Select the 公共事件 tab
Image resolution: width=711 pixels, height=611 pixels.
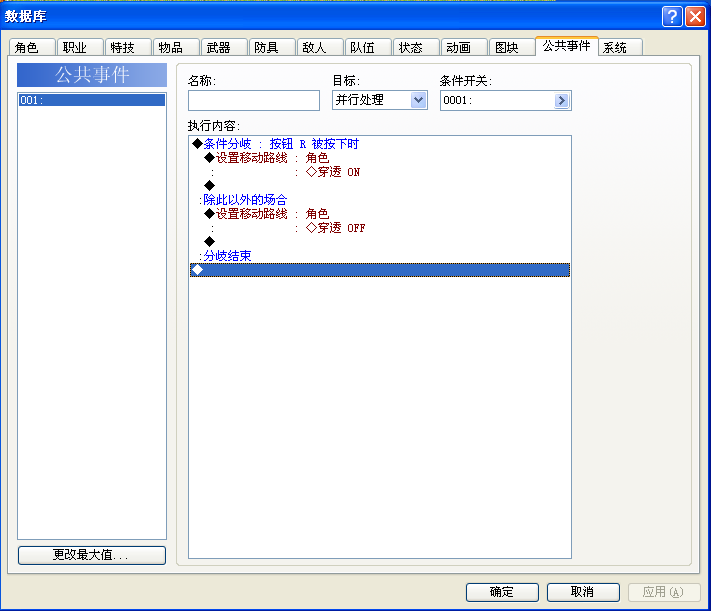tap(567, 46)
